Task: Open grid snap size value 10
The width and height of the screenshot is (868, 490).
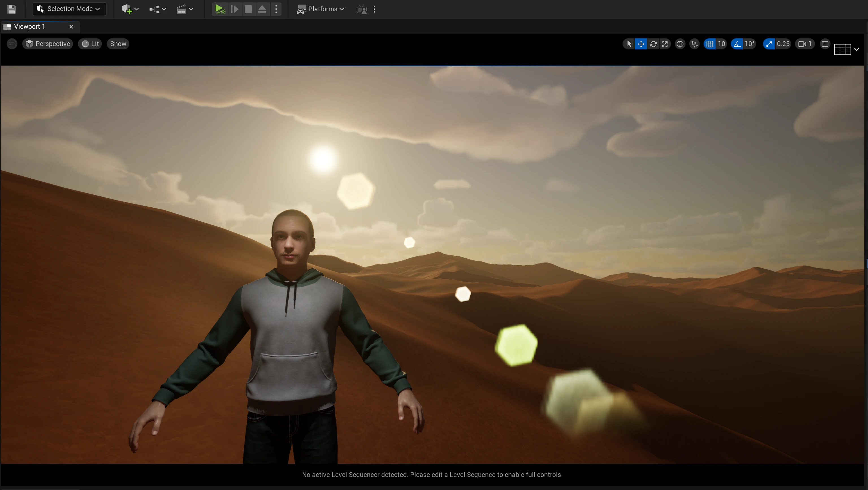Action: 721,44
